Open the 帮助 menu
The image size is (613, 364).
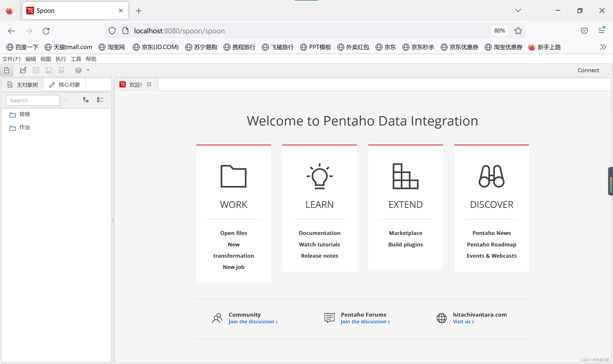pos(91,59)
